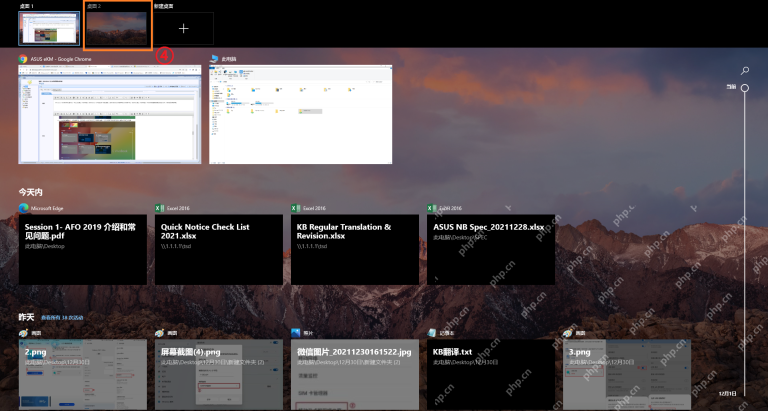768x411 pixels.
Task: Open the 微信图片_20211230161522.jpg activity card
Action: click(355, 375)
